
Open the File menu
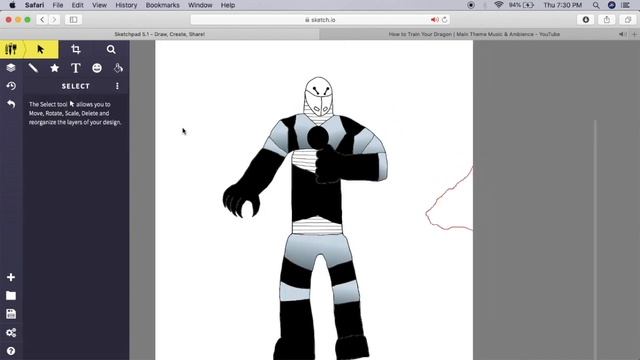58,5
